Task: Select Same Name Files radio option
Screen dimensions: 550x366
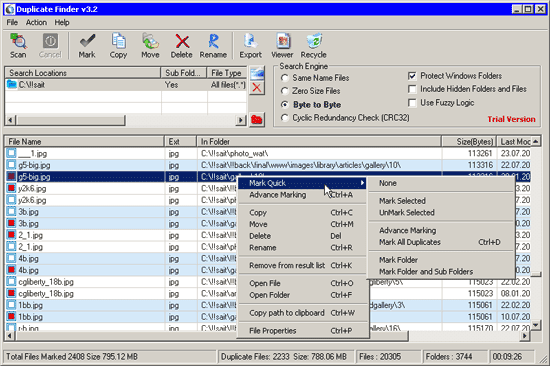Action: point(285,78)
